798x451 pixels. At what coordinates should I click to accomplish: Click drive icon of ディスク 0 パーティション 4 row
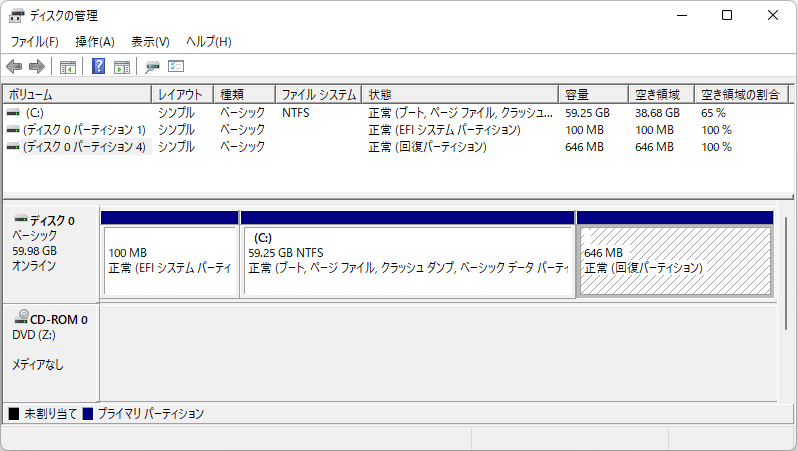pos(13,147)
